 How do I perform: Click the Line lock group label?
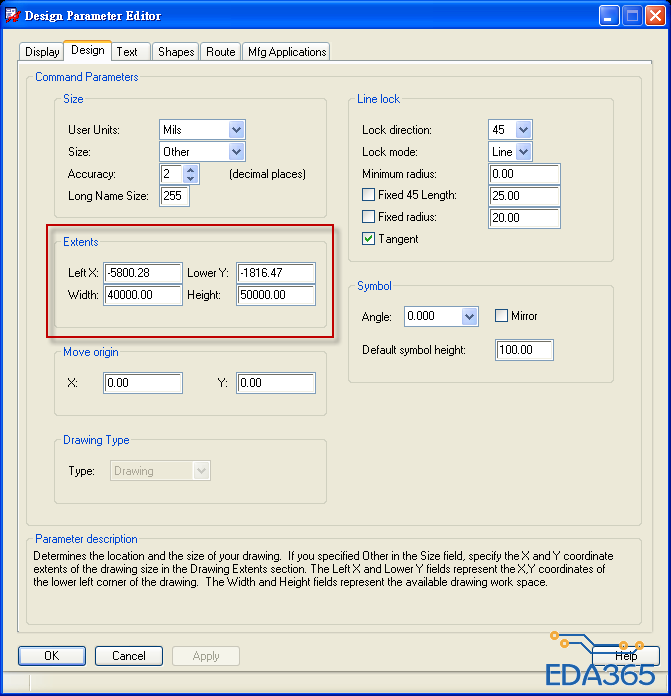(x=378, y=99)
